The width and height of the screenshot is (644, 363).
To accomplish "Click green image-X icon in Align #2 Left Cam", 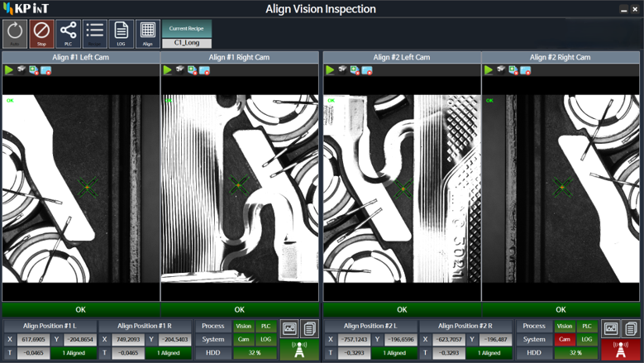I will [355, 70].
